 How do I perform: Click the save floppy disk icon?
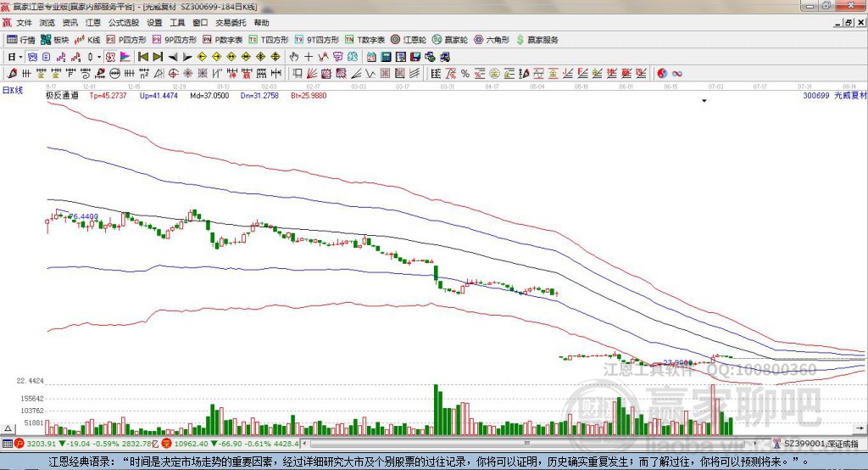pos(415,57)
